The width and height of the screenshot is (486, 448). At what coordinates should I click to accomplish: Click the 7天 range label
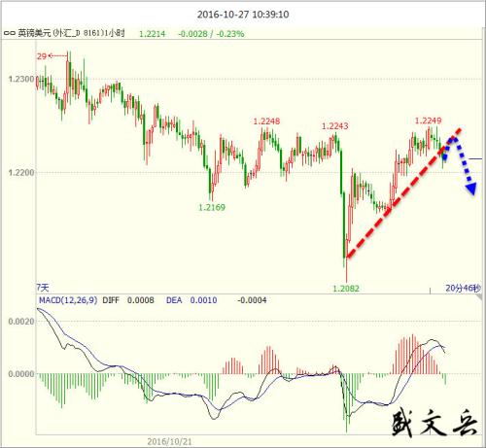click(43, 288)
